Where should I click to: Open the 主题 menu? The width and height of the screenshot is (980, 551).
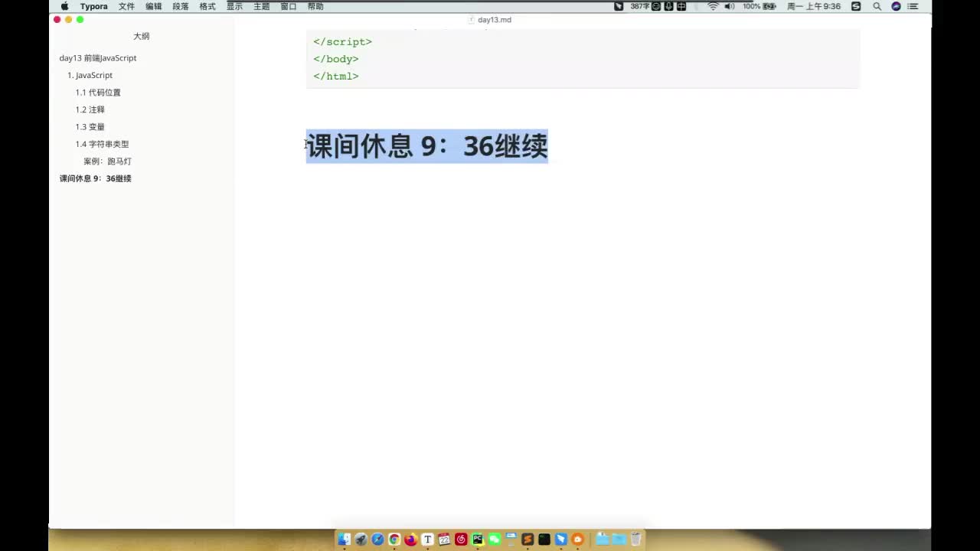click(x=262, y=6)
